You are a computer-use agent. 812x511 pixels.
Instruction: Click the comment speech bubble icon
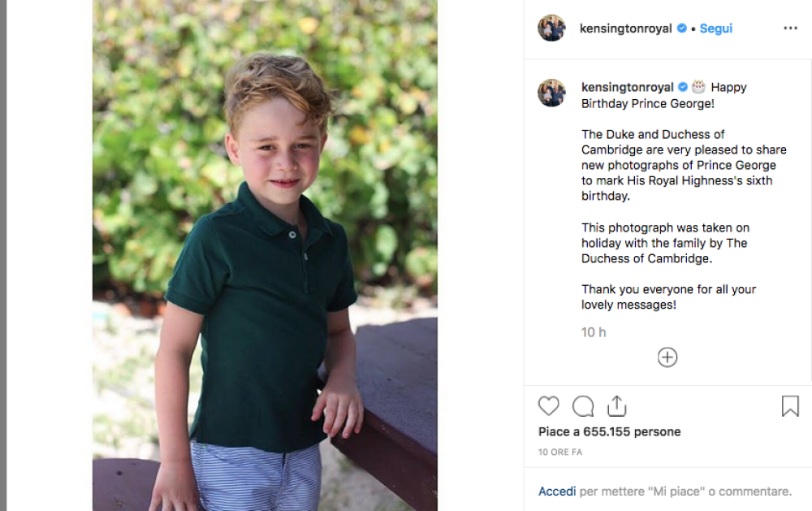pyautogui.click(x=583, y=406)
